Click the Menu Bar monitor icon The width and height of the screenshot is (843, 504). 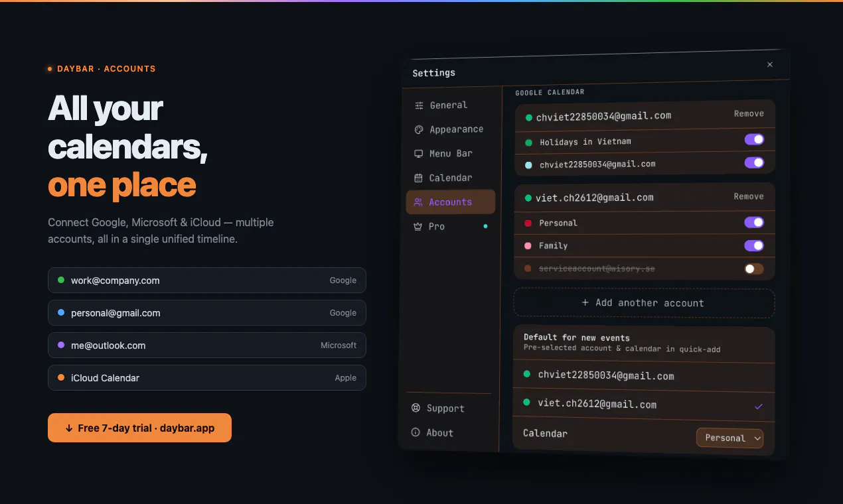point(419,153)
